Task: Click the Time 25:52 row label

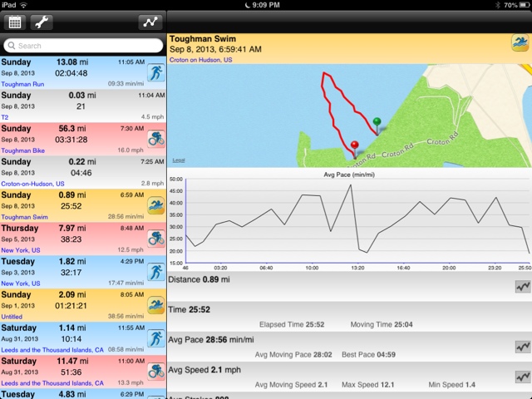Action: (190, 310)
